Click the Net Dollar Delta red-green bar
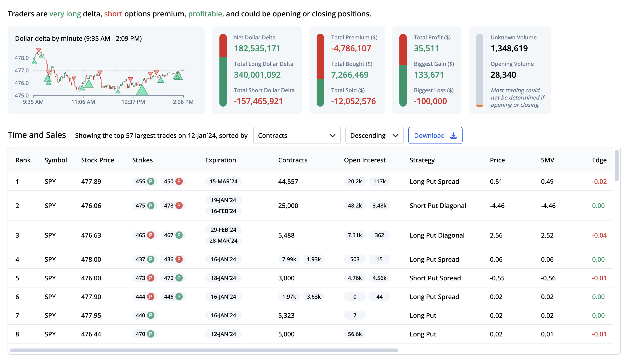The image size is (630, 364). pos(223,70)
